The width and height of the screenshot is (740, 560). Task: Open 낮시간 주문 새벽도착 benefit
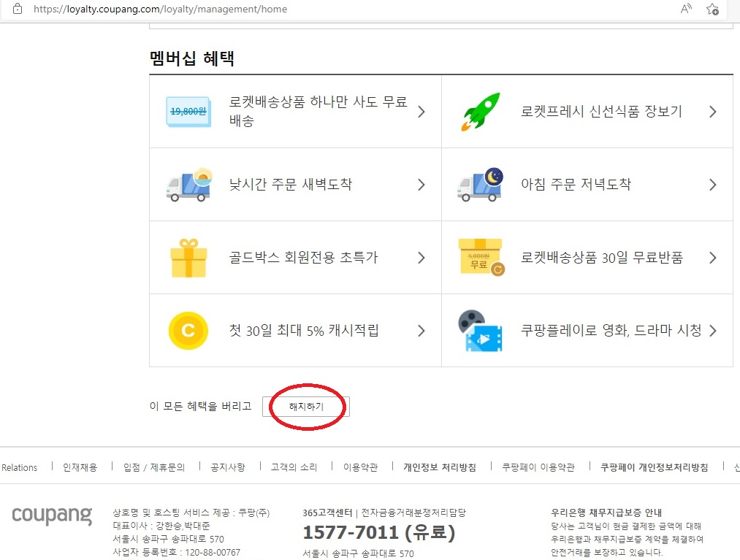[x=295, y=185]
